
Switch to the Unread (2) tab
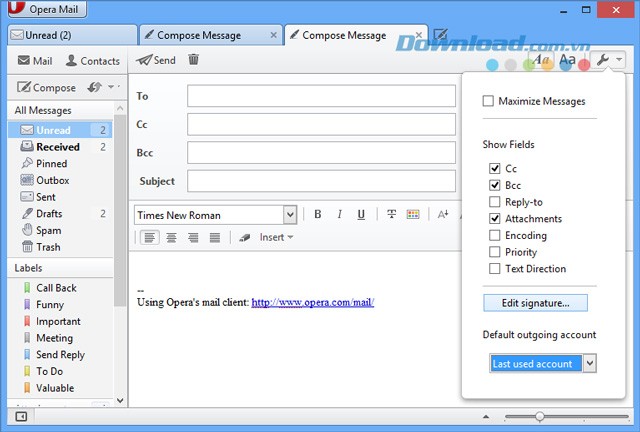72,35
